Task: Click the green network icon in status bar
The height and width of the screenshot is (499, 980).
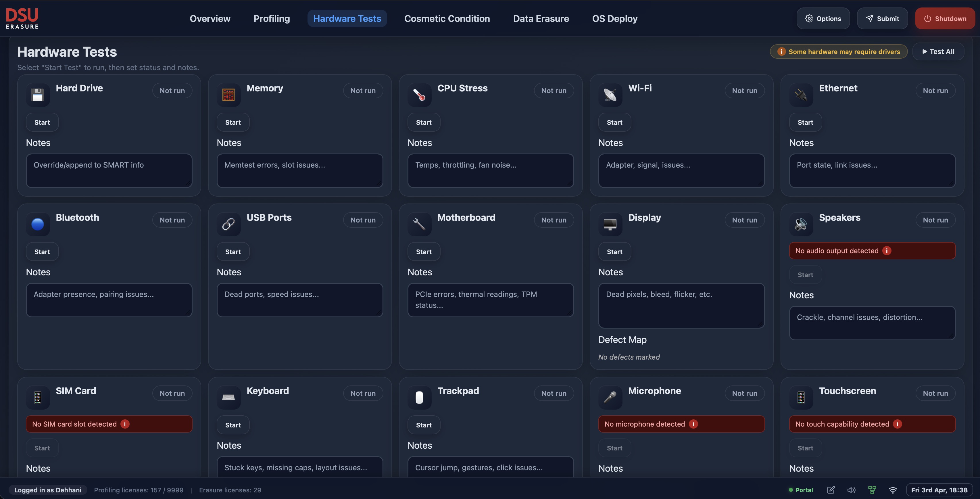Action: tap(872, 490)
